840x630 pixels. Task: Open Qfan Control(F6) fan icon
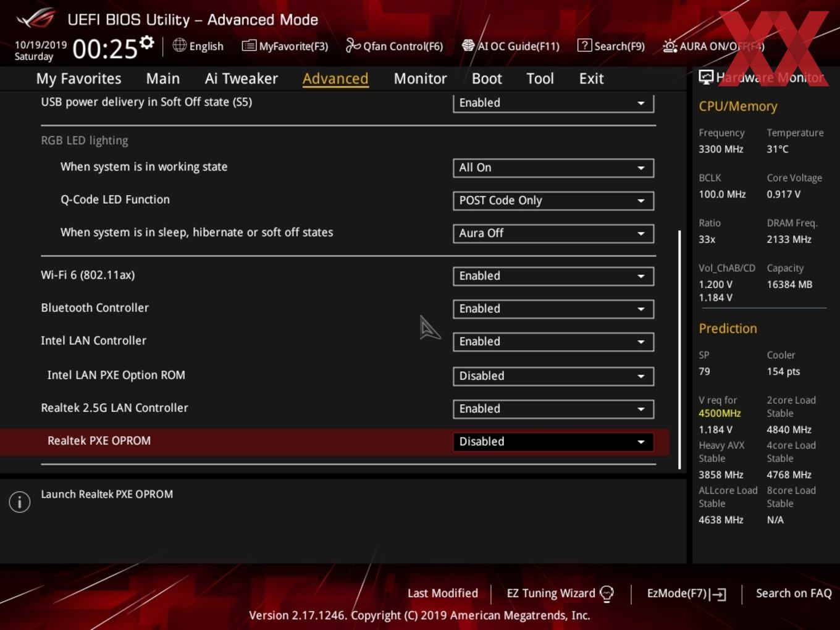coord(353,45)
